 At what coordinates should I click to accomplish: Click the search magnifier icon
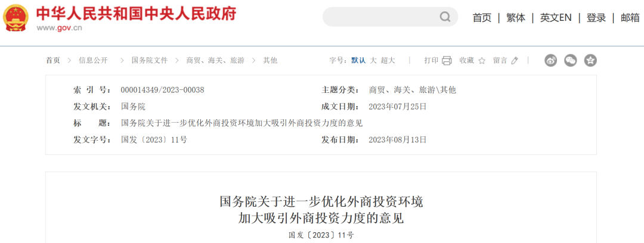tap(445, 17)
